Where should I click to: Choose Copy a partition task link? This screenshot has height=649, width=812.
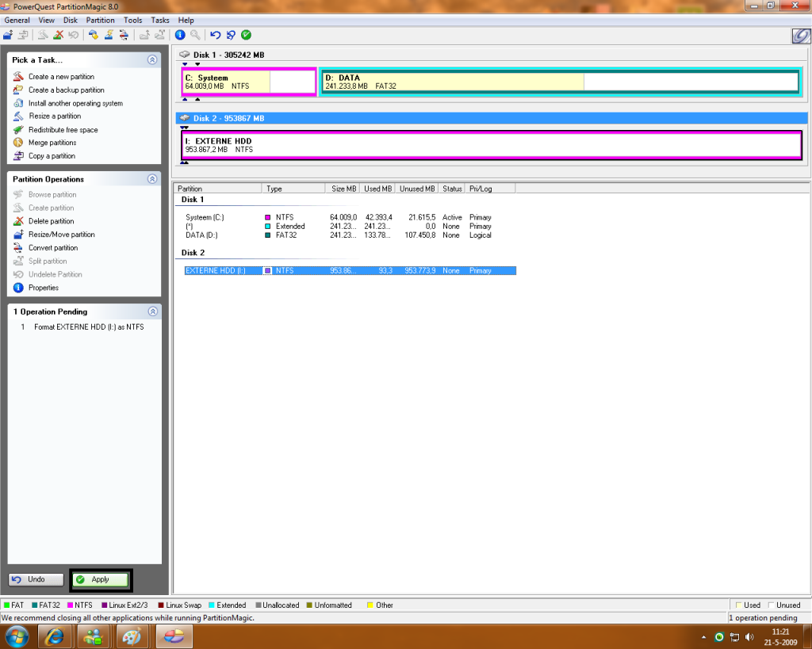52,156
